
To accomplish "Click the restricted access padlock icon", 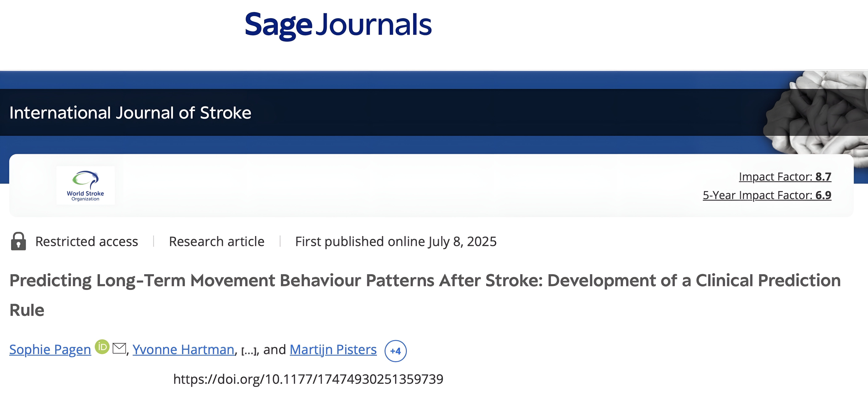I will click(x=18, y=241).
